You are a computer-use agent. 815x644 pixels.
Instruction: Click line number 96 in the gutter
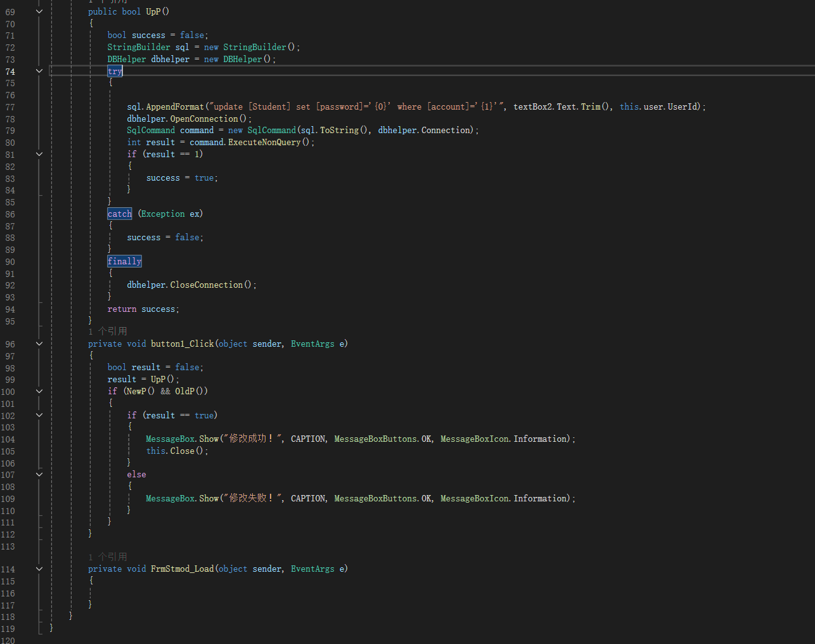pos(10,344)
